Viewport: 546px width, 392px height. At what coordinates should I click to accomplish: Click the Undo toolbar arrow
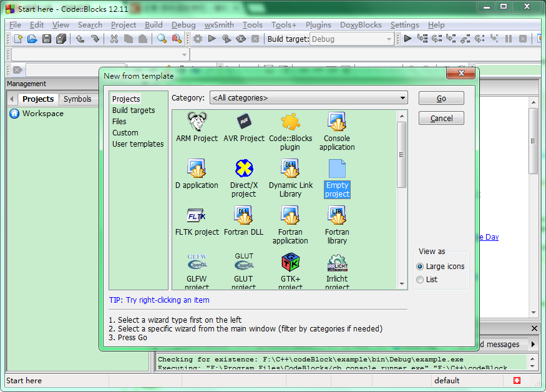[80, 39]
